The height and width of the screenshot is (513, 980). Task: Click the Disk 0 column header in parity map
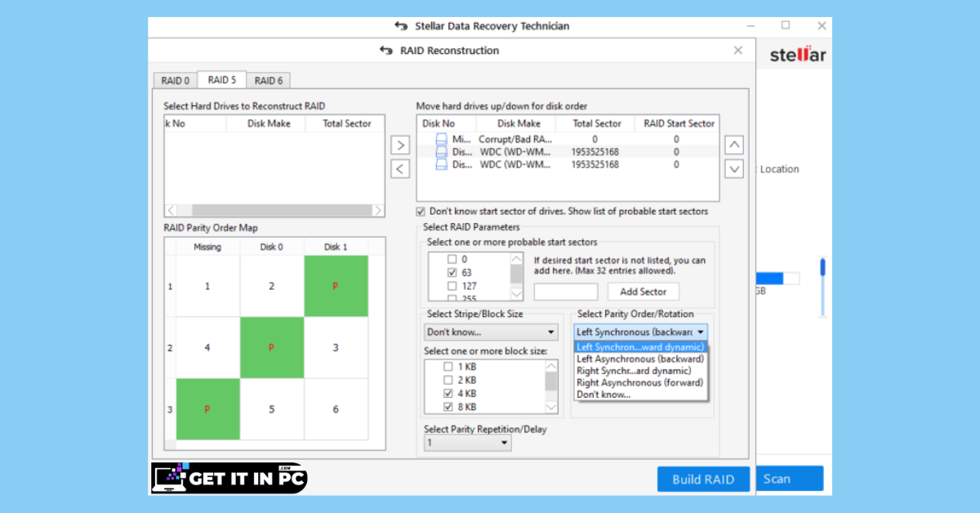[271, 247]
